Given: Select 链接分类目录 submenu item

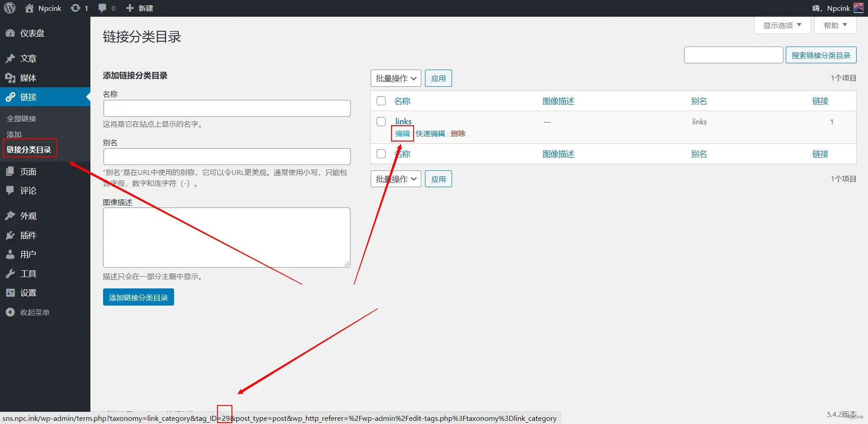Looking at the screenshot, I should pos(28,149).
